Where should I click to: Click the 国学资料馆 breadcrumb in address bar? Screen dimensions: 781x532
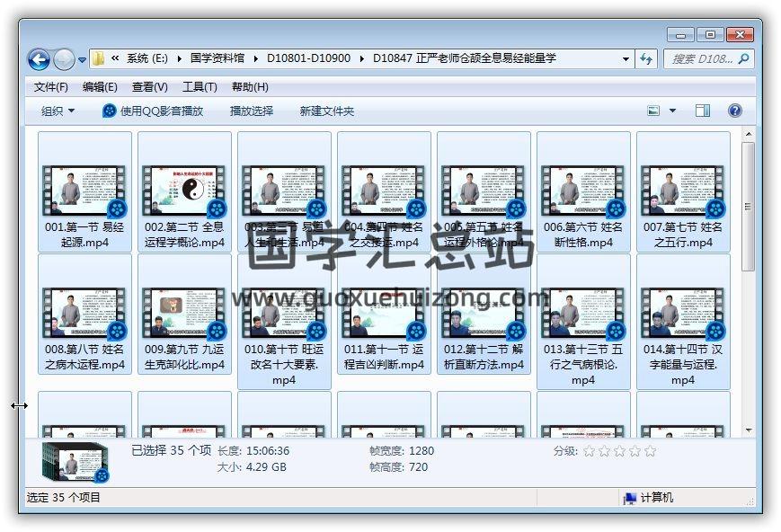click(217, 58)
